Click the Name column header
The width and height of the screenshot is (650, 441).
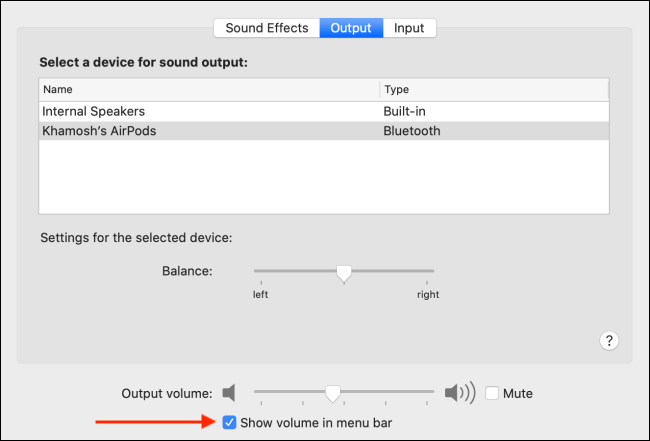[x=209, y=90]
